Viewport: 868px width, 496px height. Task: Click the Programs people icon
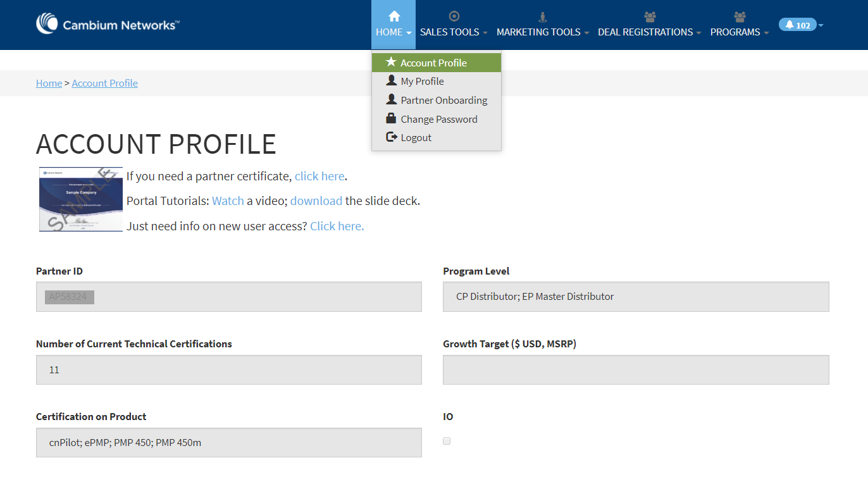coord(740,16)
